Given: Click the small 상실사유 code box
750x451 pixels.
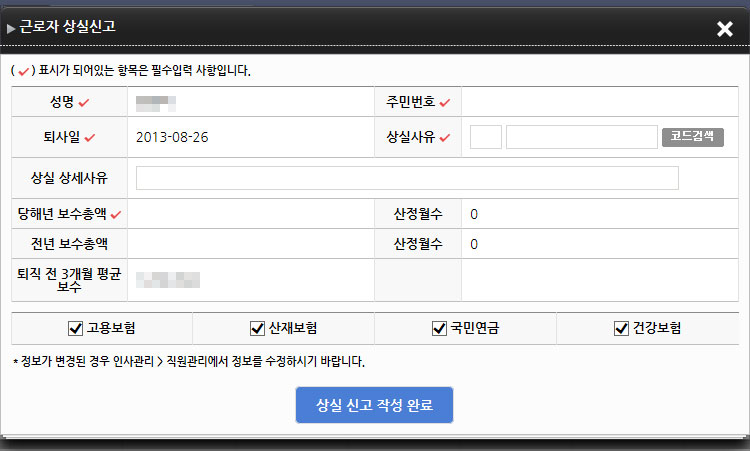Looking at the screenshot, I should [485, 137].
